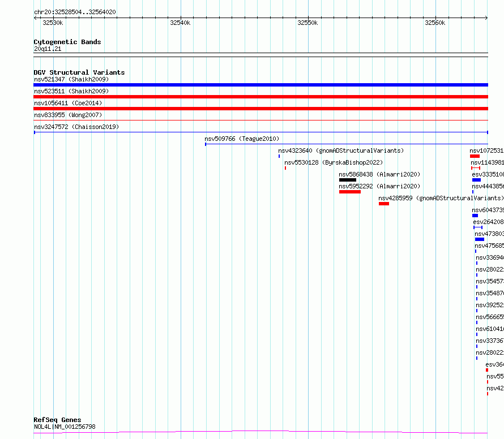Click the esv364 variant label
The image size is (504, 439).
495,364
